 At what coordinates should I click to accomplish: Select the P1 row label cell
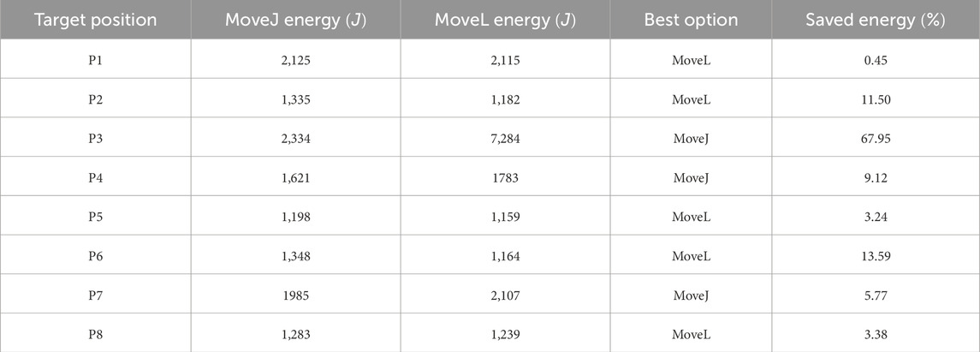tap(95, 59)
